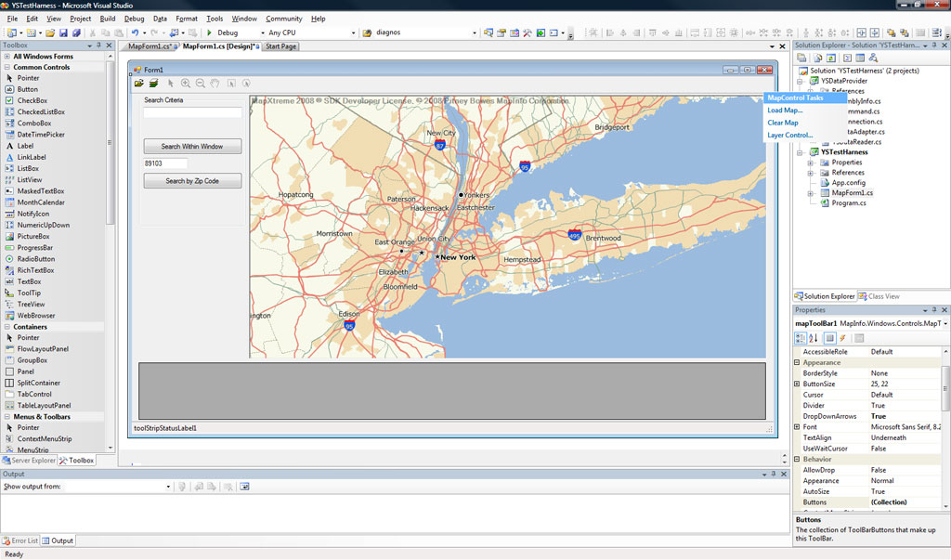Click the Categorized view icon in the Properties panel
The width and height of the screenshot is (951, 560).
pyautogui.click(x=800, y=338)
